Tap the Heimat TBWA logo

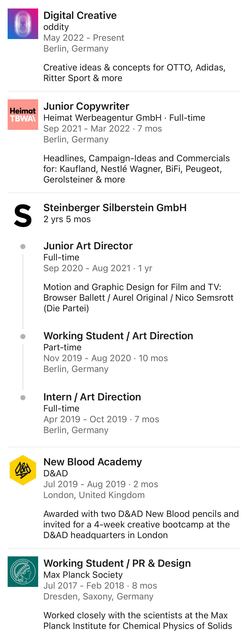click(23, 115)
